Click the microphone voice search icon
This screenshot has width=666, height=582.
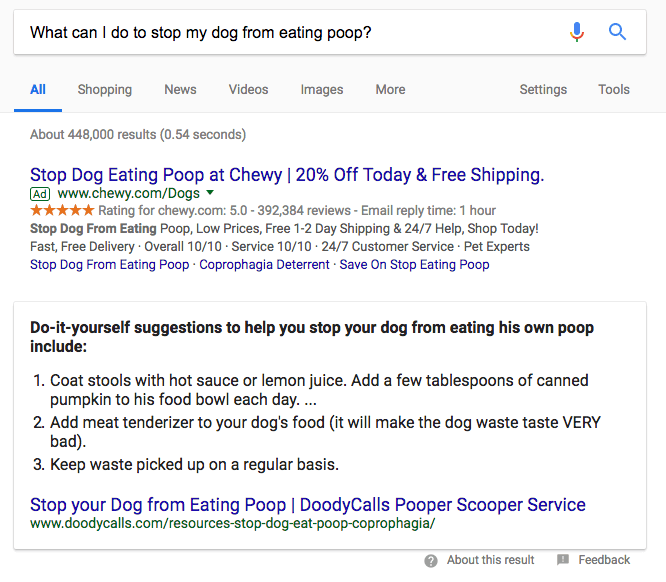(x=577, y=32)
